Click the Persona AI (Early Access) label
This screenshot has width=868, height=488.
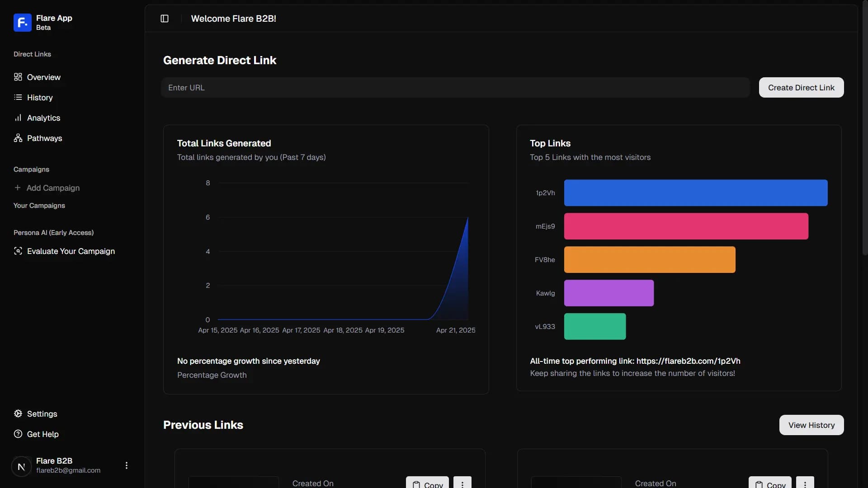coord(54,233)
